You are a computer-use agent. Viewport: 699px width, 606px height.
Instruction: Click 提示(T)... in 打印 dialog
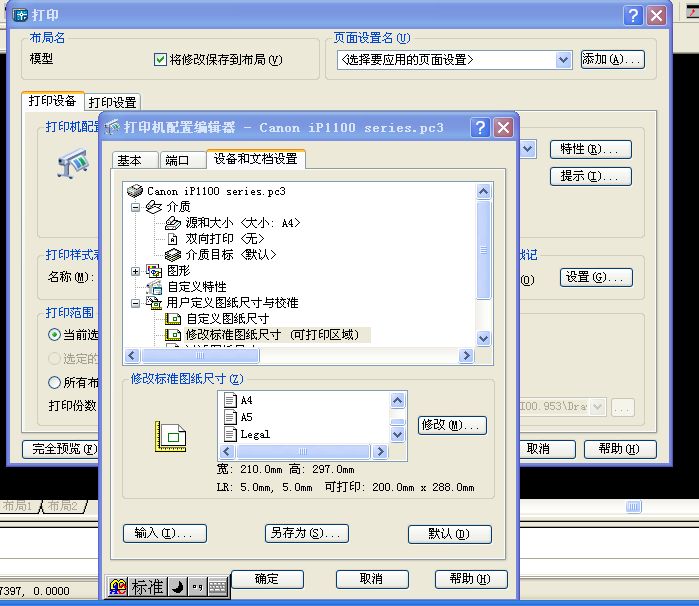click(590, 176)
